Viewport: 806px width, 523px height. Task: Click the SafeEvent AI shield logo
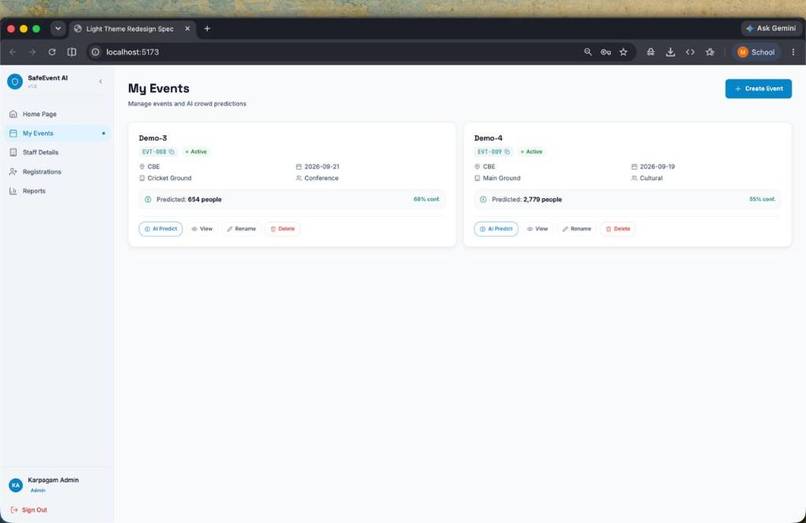[x=15, y=81]
